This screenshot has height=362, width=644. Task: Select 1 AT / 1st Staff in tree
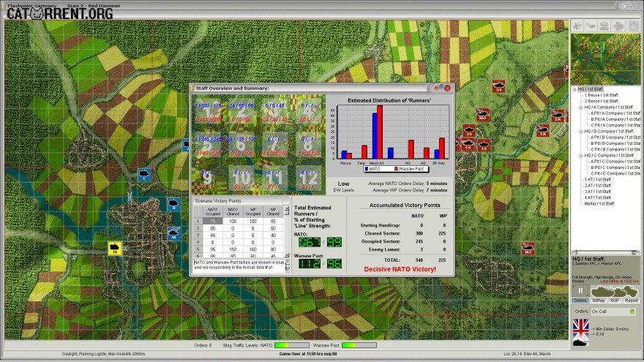[598, 180]
